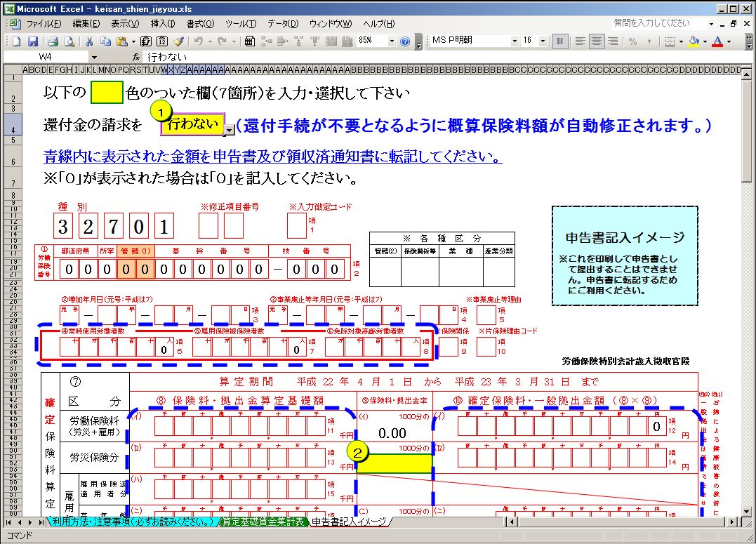Open MS P明朝 font name dropdown
Screen dimensions: 756x544
[x=515, y=41]
